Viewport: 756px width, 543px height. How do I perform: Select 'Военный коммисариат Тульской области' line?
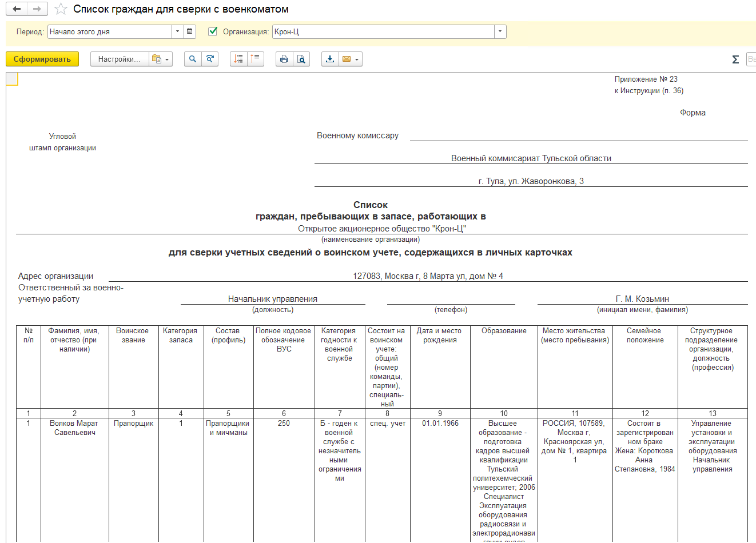coord(531,159)
